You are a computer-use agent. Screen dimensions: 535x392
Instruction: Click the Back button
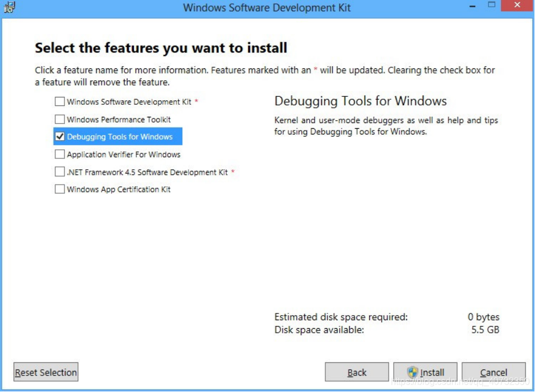[357, 371]
